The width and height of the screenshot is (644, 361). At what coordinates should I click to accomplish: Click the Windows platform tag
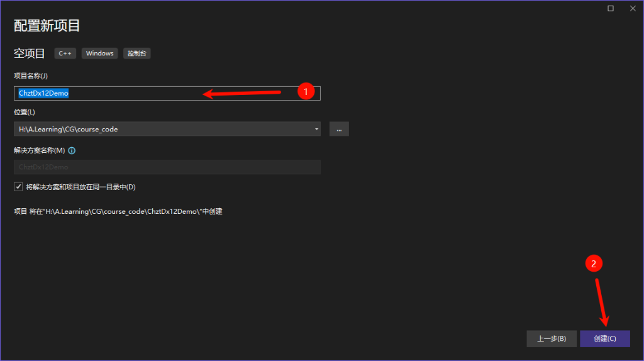click(100, 53)
